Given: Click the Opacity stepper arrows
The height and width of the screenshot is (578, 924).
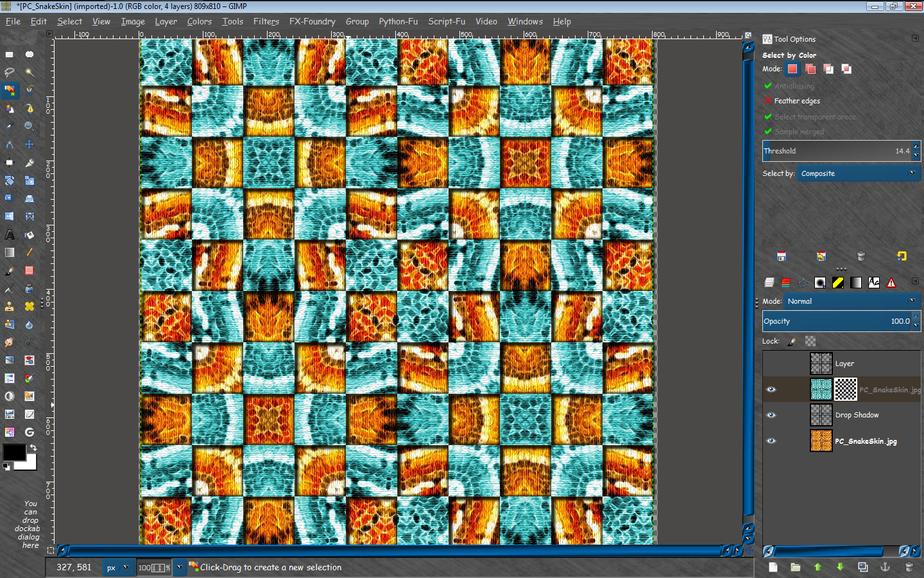Looking at the screenshot, I should (x=916, y=321).
